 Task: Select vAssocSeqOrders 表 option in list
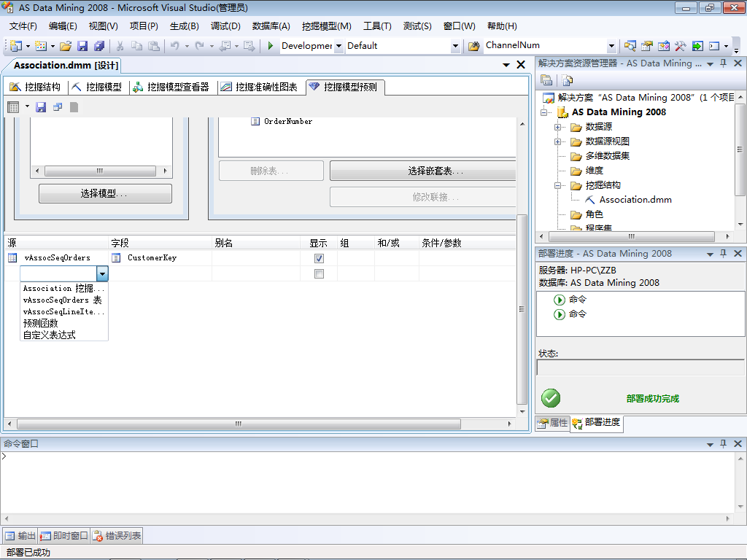[x=64, y=300]
